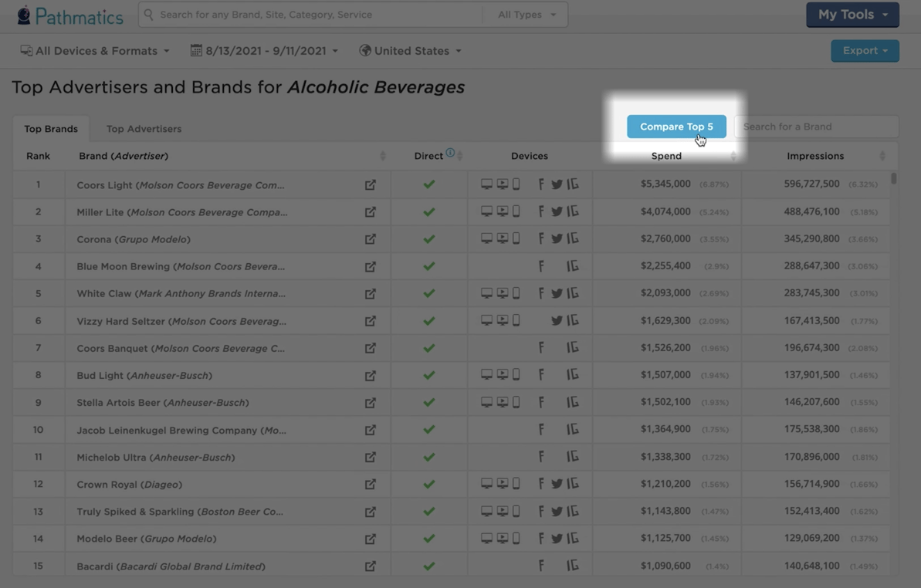Click Twitter icon in Coors Light row
Image resolution: width=921 pixels, height=588 pixels.
(557, 184)
